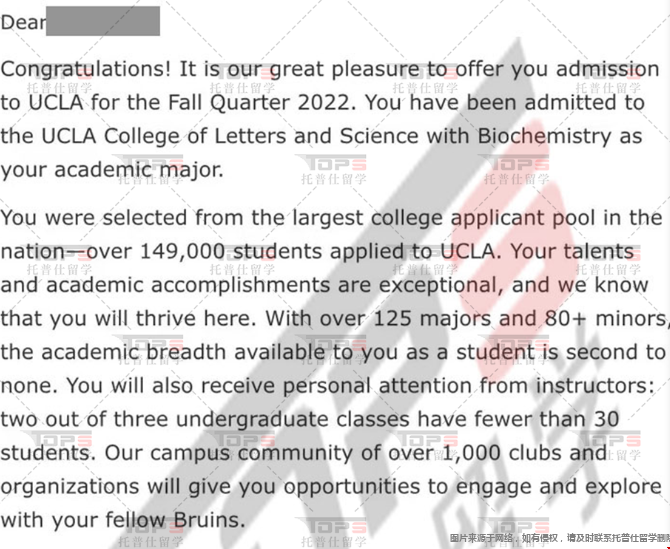Select the word "organizations" starting a line
This screenshot has width=670, height=549.
pos(70,487)
